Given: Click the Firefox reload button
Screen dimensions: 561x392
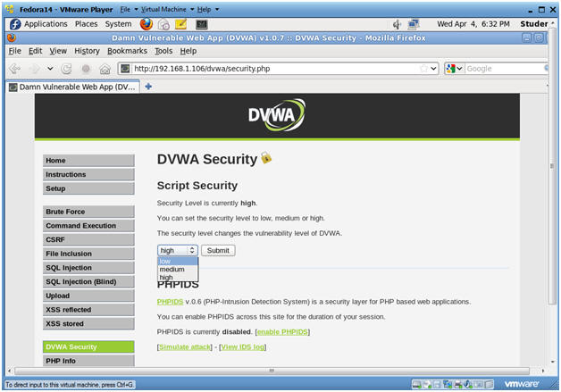Looking at the screenshot, I should click(66, 69).
